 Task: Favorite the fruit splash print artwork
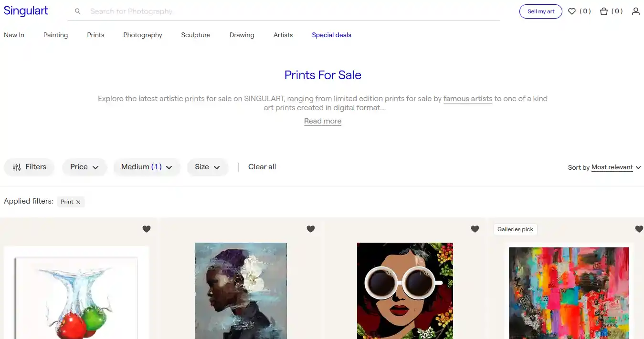click(146, 229)
